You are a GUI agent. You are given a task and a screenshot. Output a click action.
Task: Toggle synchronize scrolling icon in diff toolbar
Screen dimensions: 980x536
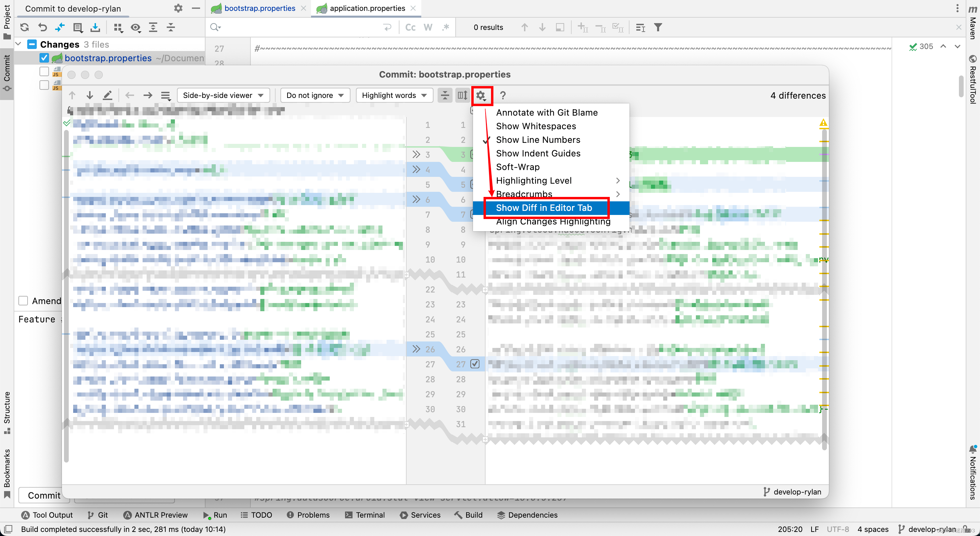coord(462,96)
